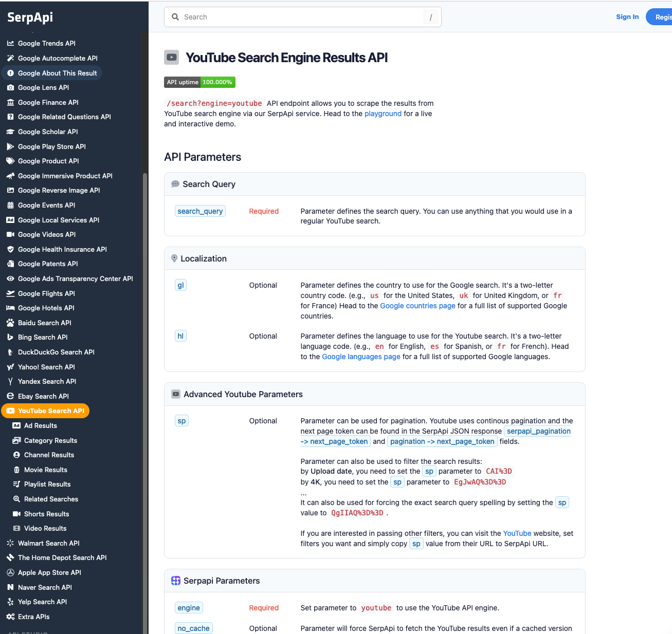Click the gl parameter tag
This screenshot has height=634, width=672.
click(x=180, y=285)
